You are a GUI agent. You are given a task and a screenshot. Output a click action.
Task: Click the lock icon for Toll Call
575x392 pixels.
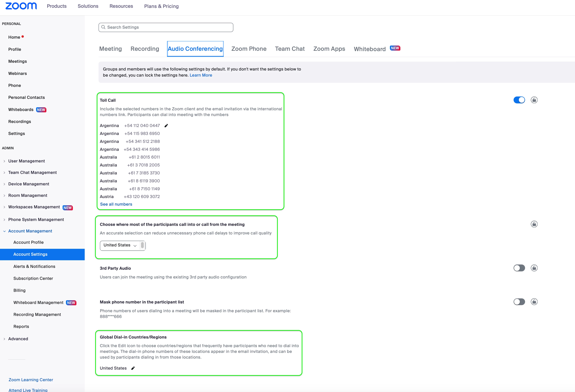[534, 100]
